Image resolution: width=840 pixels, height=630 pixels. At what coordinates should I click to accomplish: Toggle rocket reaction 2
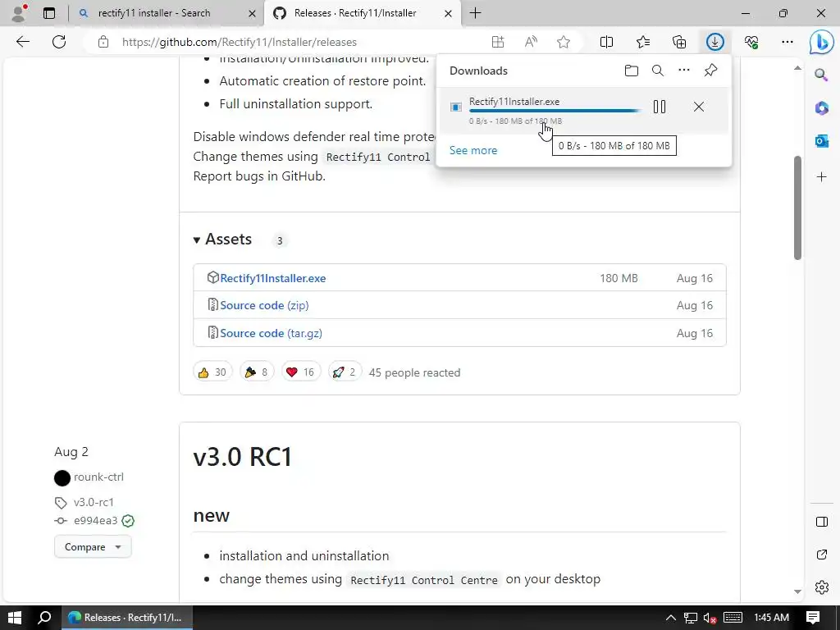(x=344, y=372)
